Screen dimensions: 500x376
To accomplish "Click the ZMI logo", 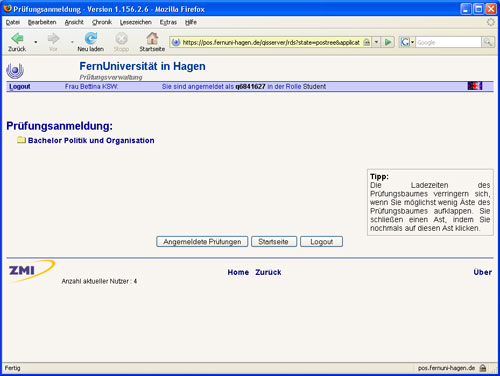I will (x=31, y=271).
